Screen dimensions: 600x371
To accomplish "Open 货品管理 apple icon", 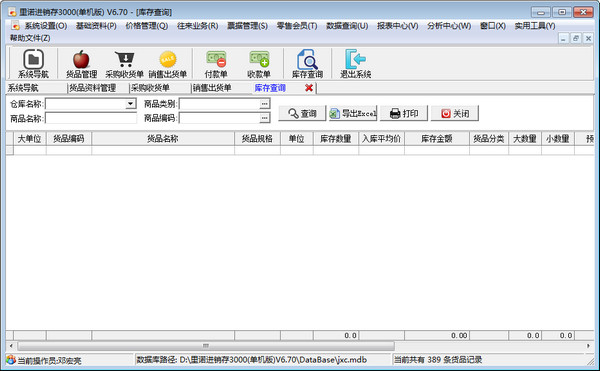I will (x=81, y=63).
